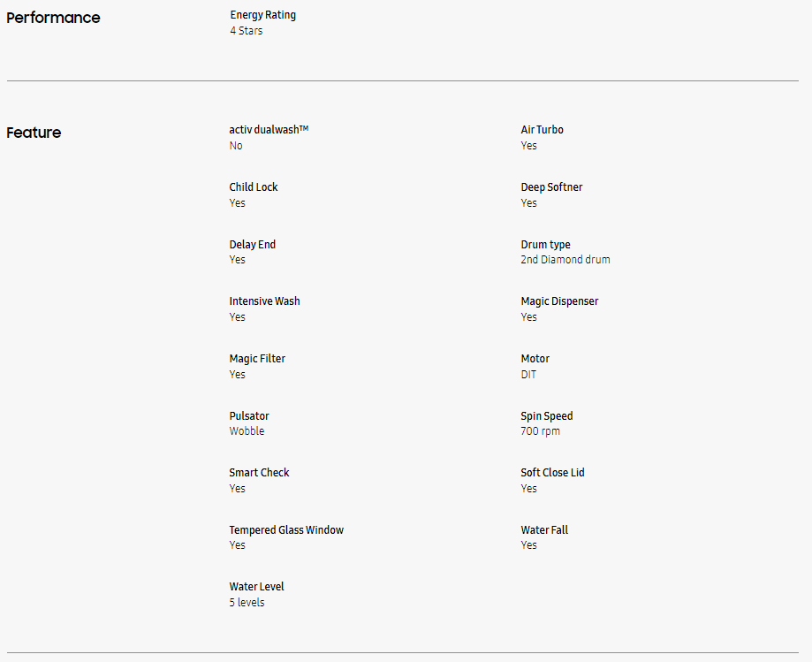This screenshot has height=662, width=812.
Task: Click the Deep Softner spec label
Action: [551, 187]
